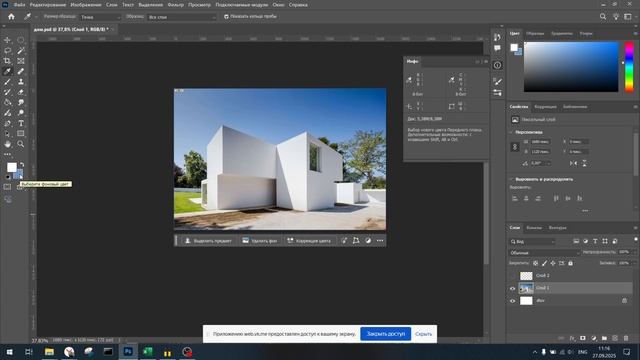Create new adjustment layer icon
The image size is (640, 360).
pos(593,338)
